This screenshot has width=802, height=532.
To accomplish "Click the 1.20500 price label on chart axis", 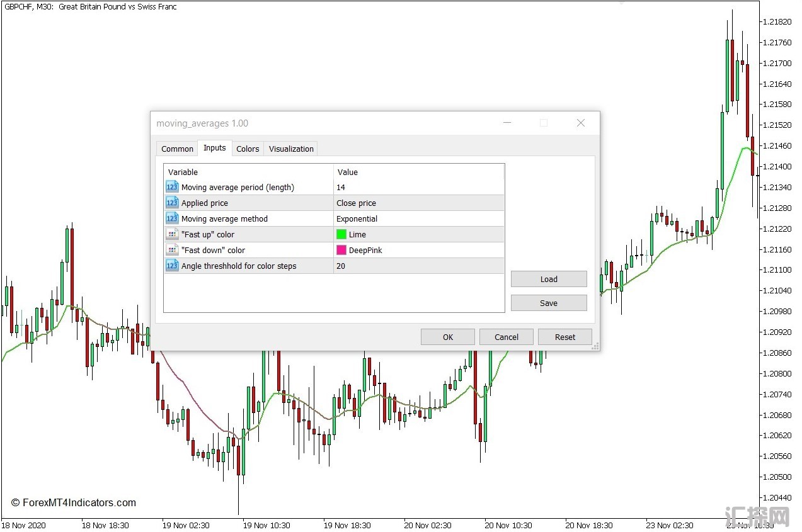I will coord(776,477).
